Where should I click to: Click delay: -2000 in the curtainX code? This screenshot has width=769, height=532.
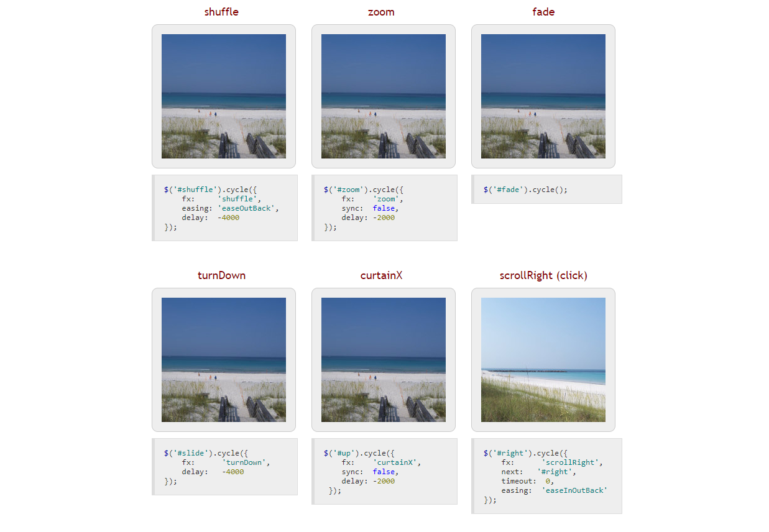[368, 481]
